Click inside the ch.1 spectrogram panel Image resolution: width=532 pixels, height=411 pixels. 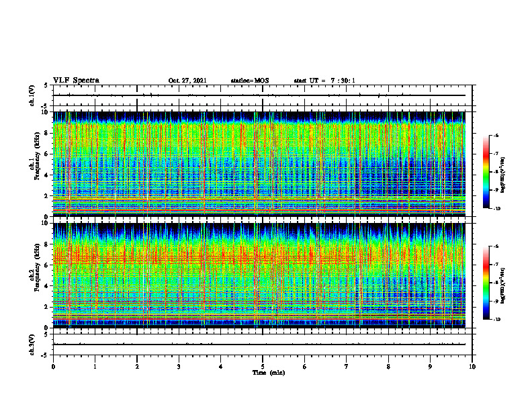[259, 164]
